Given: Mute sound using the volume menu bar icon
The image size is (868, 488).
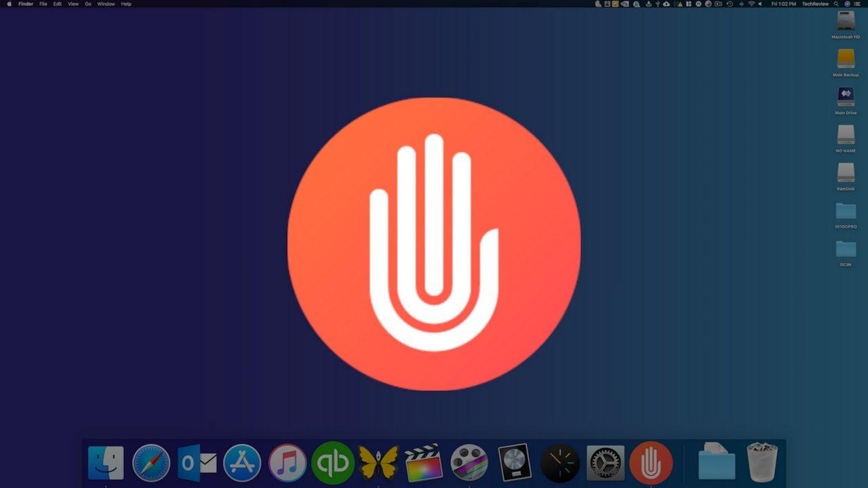Looking at the screenshot, I should 760,4.
